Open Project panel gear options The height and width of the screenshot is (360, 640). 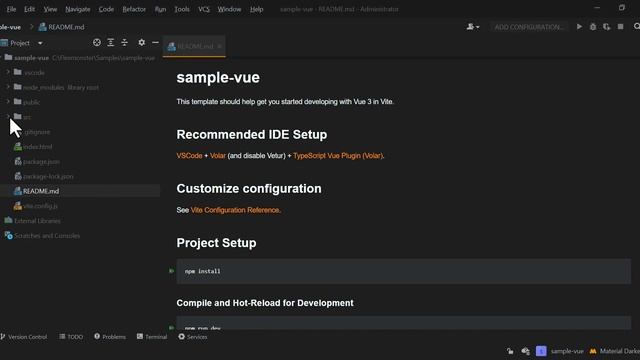141,42
